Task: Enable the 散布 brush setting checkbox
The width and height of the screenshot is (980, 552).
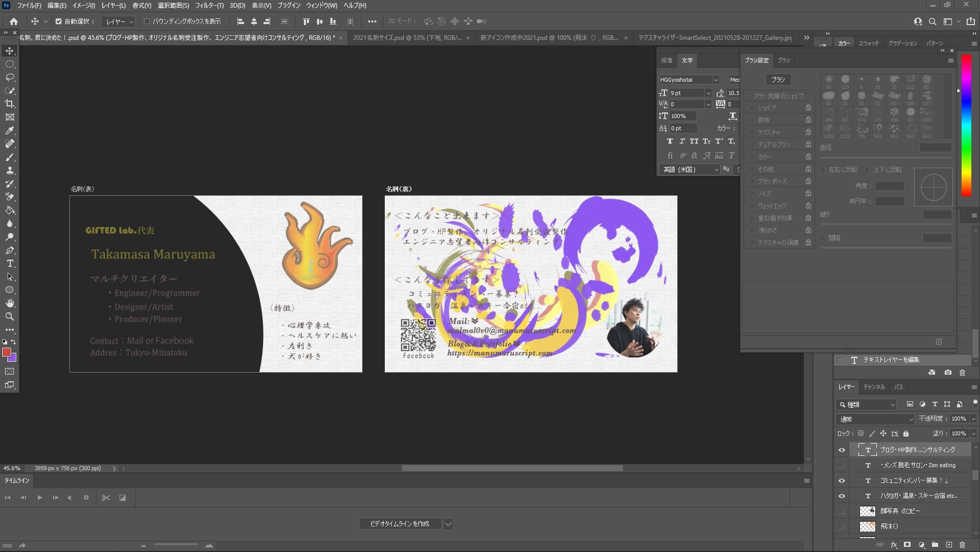Action: coord(752,120)
